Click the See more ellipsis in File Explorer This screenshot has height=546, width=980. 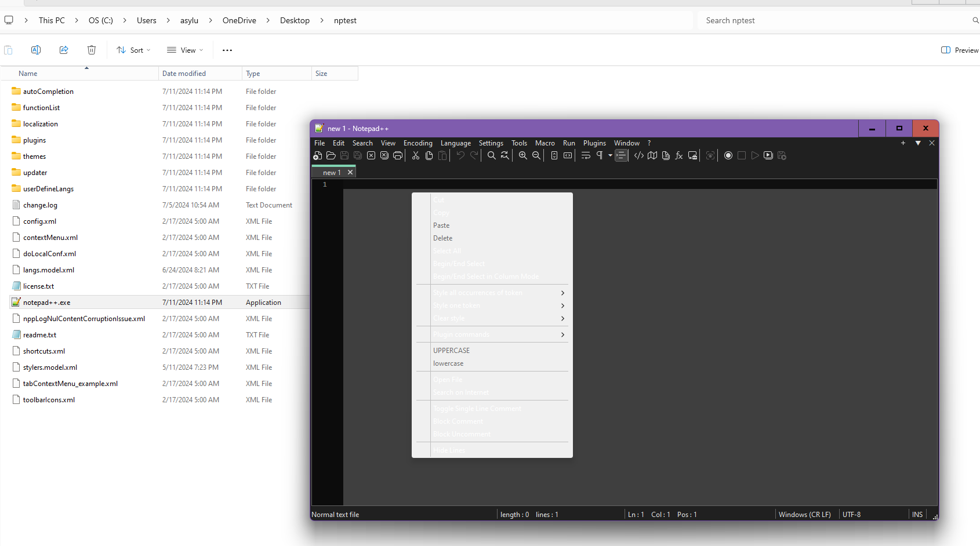click(x=227, y=50)
